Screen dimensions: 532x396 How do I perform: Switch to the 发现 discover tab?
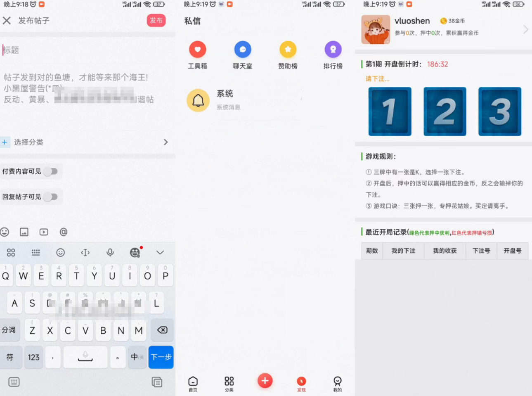coord(301,383)
